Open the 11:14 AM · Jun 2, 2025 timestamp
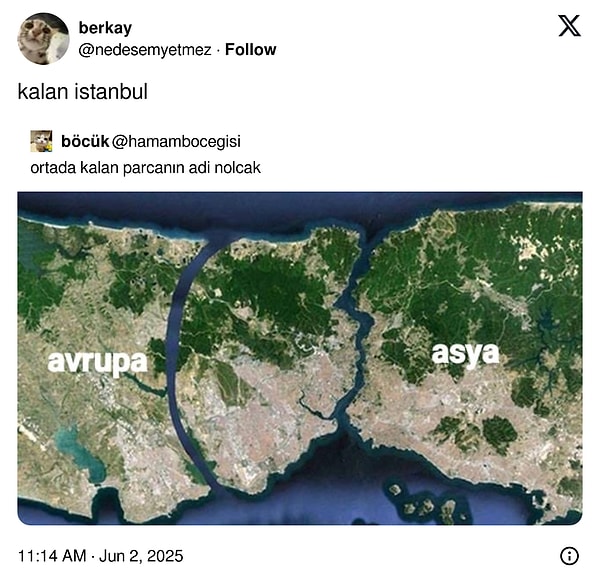This screenshot has height=586, width=600. click(101, 556)
